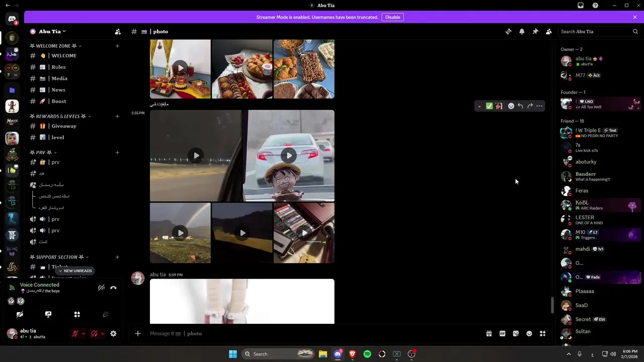This screenshot has height=362, width=644.
Task: Collapse the SUPPORT SECTION category
Action: (x=59, y=257)
